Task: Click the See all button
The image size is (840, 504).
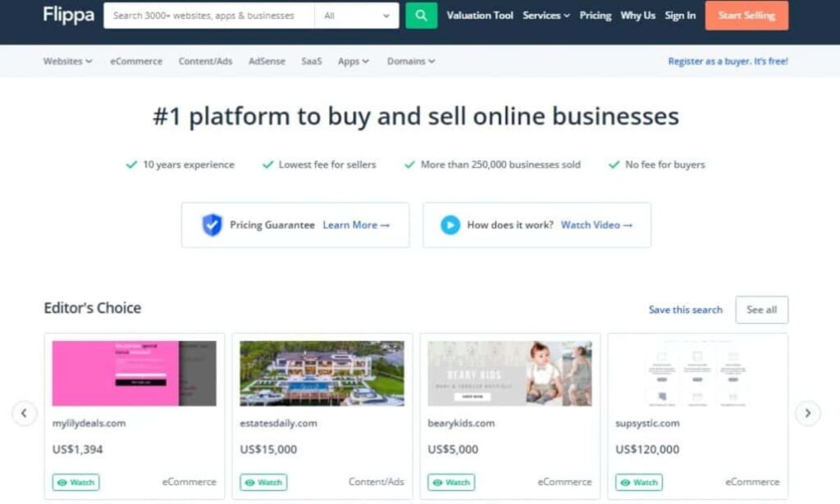Action: (762, 309)
